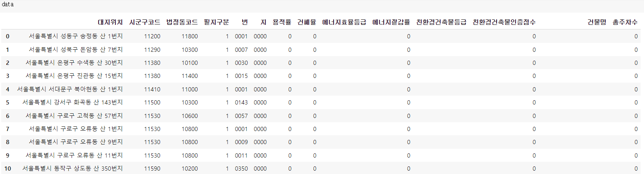This screenshot has width=644, height=174.
Task: Click the 건물명 column header
Action: click(597, 22)
